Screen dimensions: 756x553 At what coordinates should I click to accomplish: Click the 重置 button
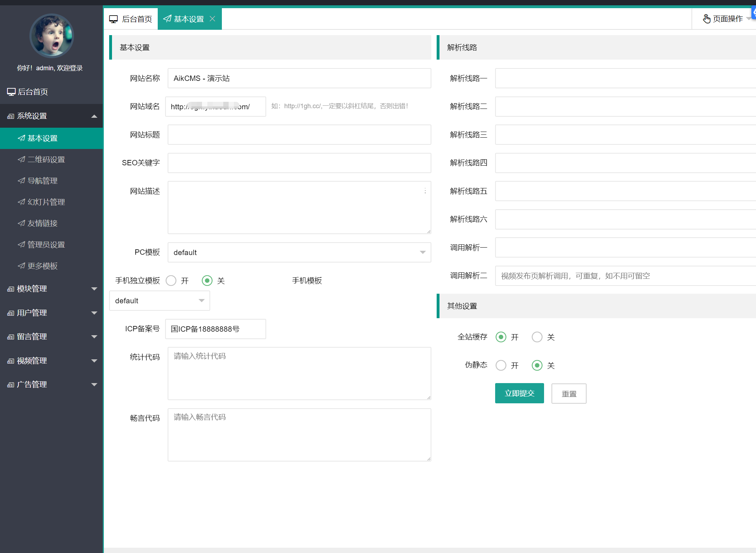click(569, 393)
